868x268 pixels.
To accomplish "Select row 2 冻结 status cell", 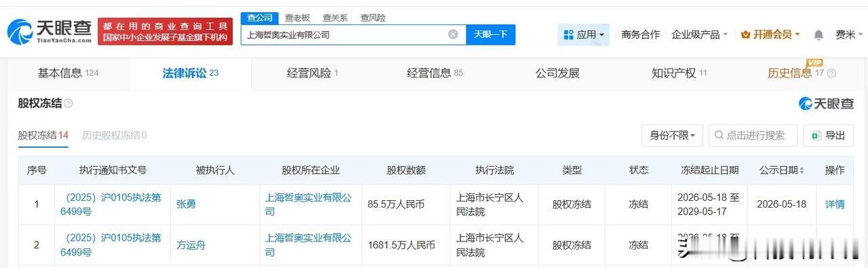I will tap(638, 245).
